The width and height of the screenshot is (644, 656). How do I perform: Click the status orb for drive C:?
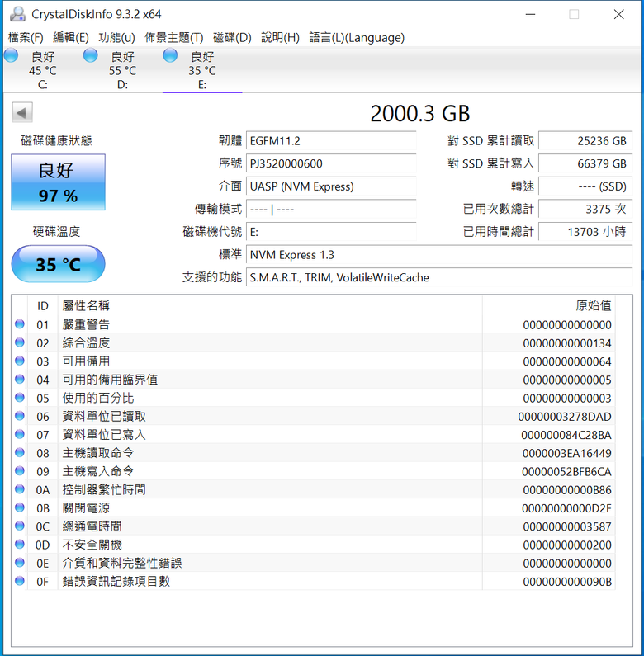pyautogui.click(x=12, y=55)
